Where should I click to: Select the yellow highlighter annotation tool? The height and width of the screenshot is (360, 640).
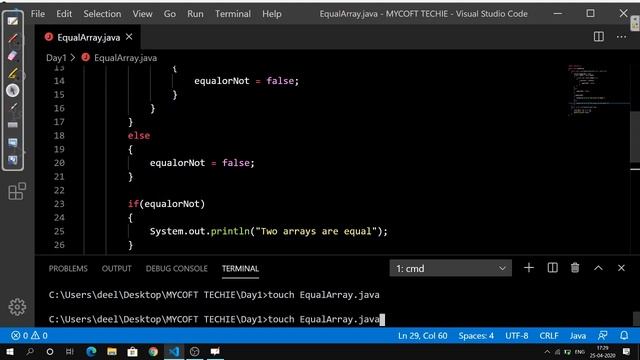coord(13,73)
